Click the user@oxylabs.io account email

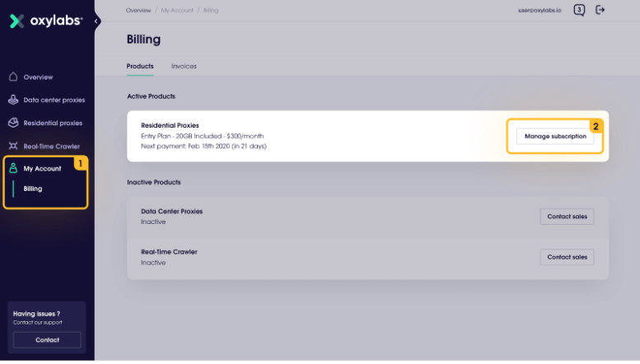540,10
